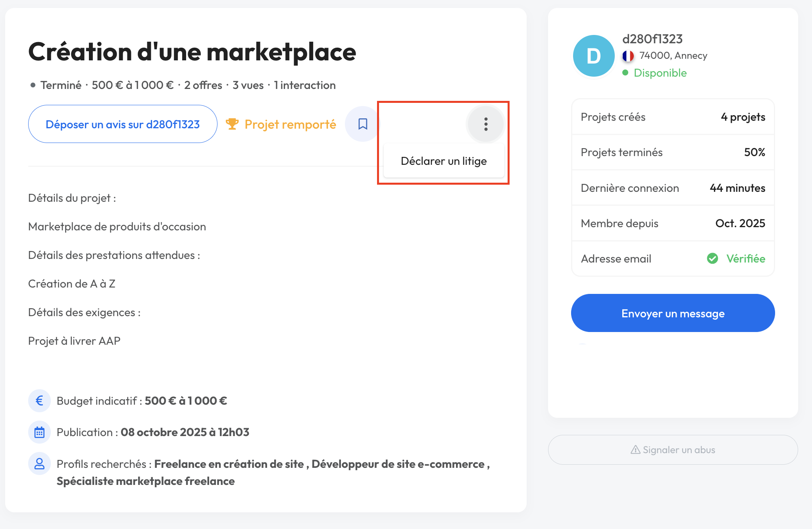Open username d280f1323 profile link
The width and height of the screenshot is (812, 529).
coord(652,39)
